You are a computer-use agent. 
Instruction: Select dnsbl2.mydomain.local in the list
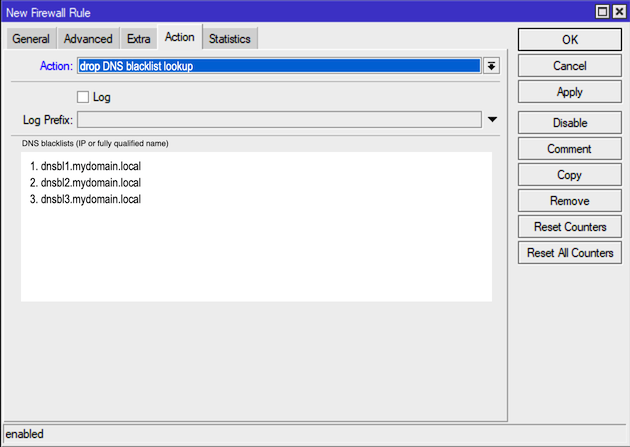pos(86,182)
